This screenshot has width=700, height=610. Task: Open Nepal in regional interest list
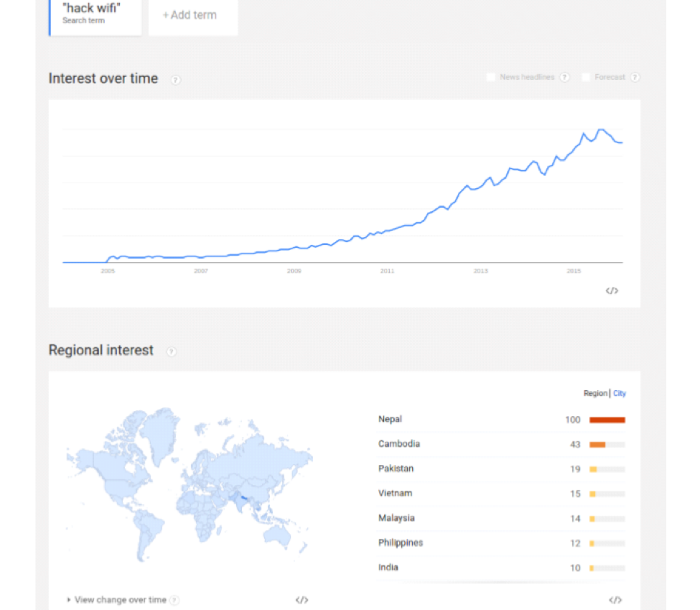pos(390,419)
